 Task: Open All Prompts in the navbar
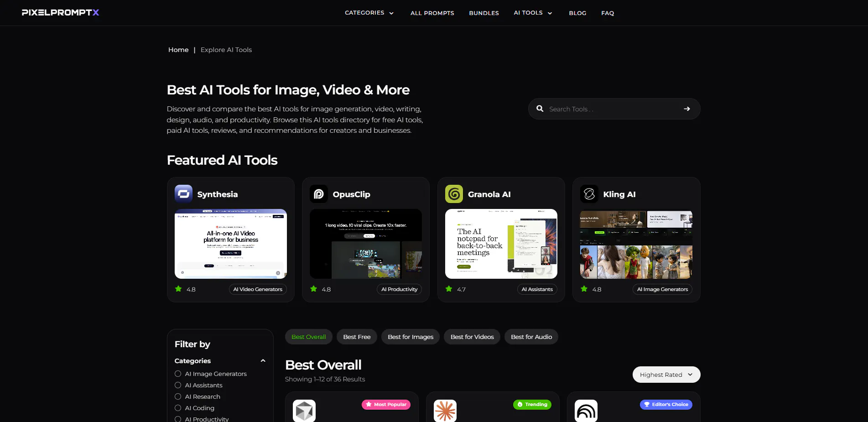click(x=432, y=13)
